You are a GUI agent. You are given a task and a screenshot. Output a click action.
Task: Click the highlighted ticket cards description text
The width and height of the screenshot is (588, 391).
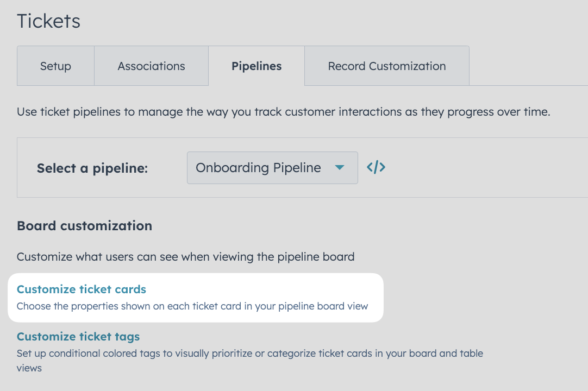tap(193, 306)
